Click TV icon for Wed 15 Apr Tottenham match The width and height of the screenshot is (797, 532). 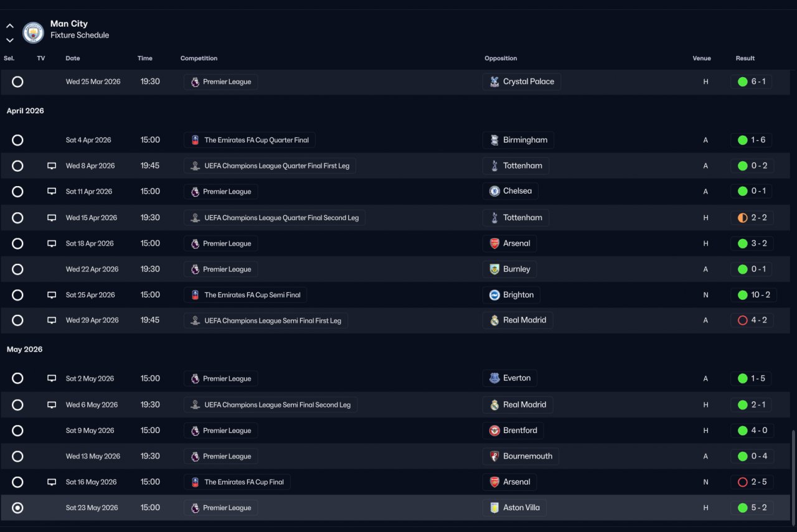(x=52, y=218)
